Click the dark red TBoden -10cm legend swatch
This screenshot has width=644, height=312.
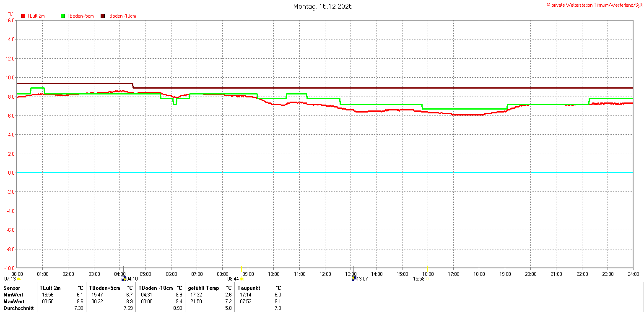pyautogui.click(x=103, y=16)
